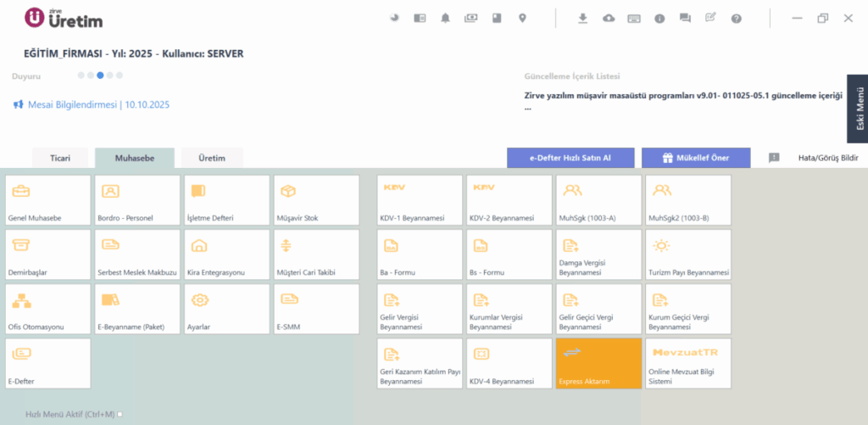Click the Mükellef Öner button
This screenshot has height=425, width=868.
(x=696, y=158)
